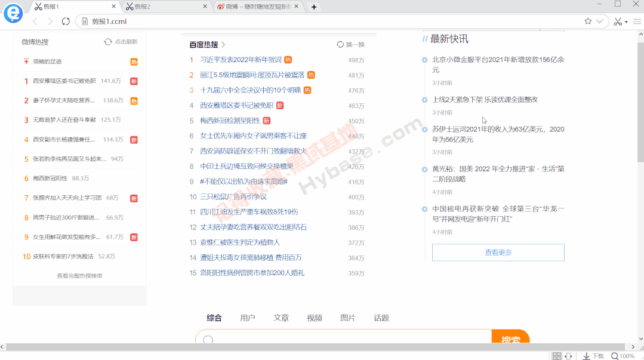This screenshot has width=644, height=360.
Task: Open the scissors clipping tool
Action: coord(618,21)
